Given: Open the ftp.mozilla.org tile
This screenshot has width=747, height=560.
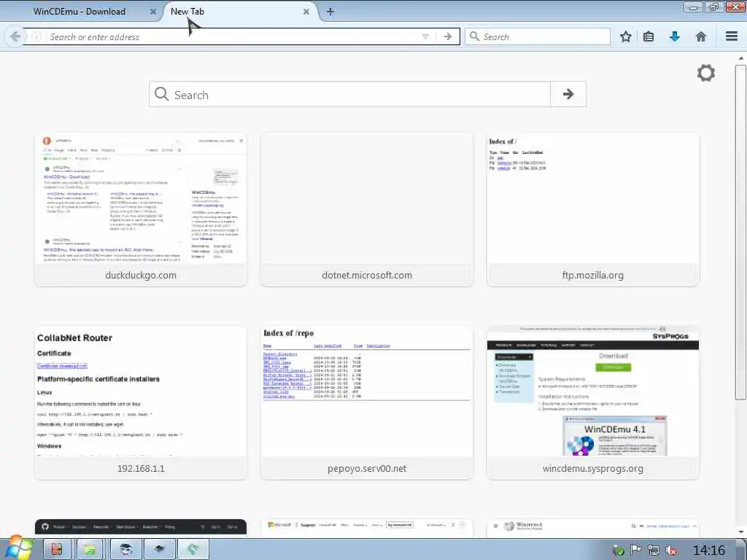Looking at the screenshot, I should pyautogui.click(x=592, y=209).
